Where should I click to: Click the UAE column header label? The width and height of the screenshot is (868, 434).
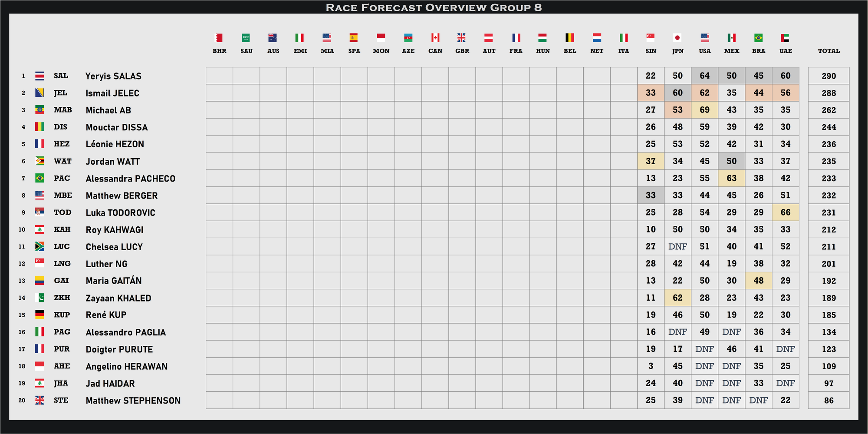coord(786,51)
